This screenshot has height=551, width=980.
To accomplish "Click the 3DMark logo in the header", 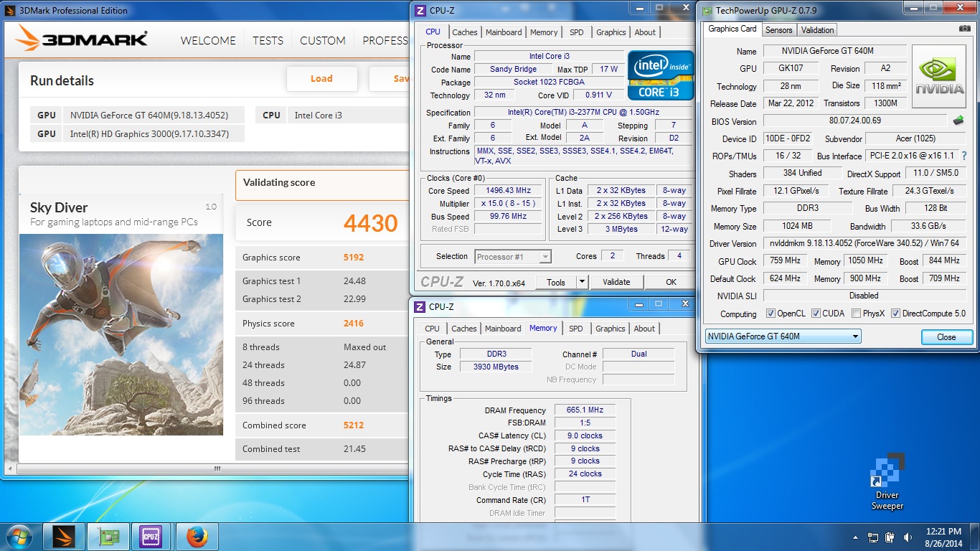I will pyautogui.click(x=82, y=39).
